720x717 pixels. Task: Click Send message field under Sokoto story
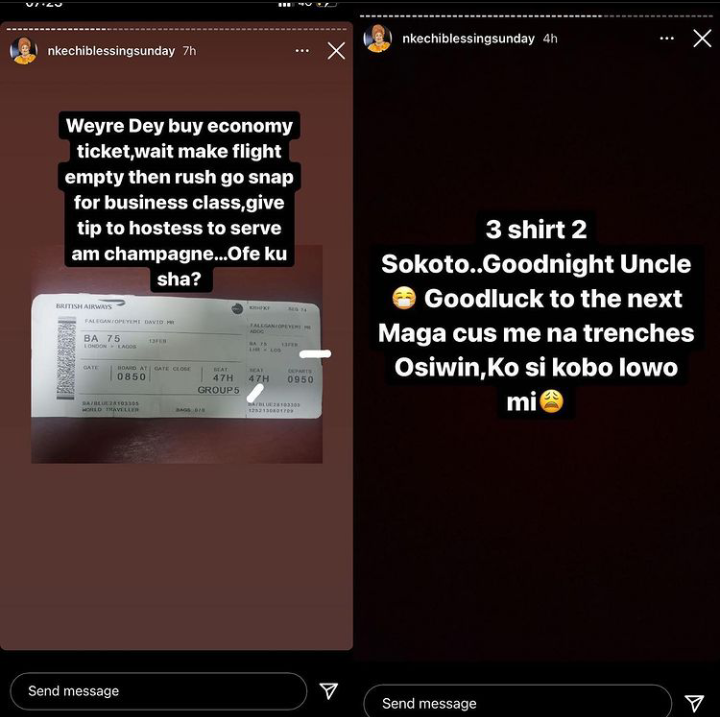[518, 702]
